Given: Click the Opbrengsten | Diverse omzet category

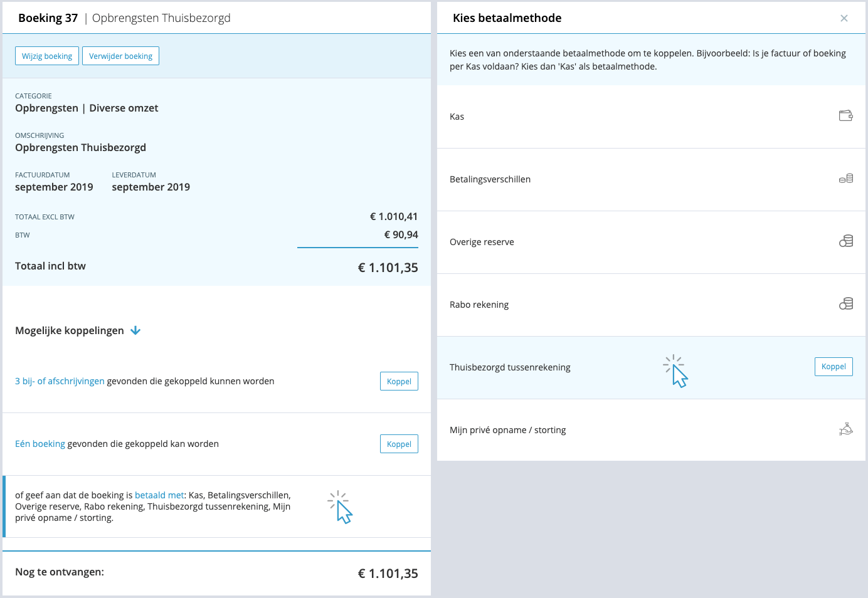Looking at the screenshot, I should pos(87,108).
